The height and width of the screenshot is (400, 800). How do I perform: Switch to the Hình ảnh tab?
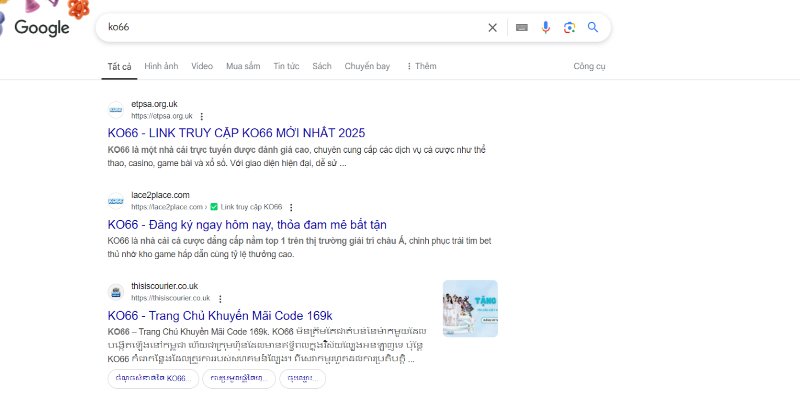(161, 66)
